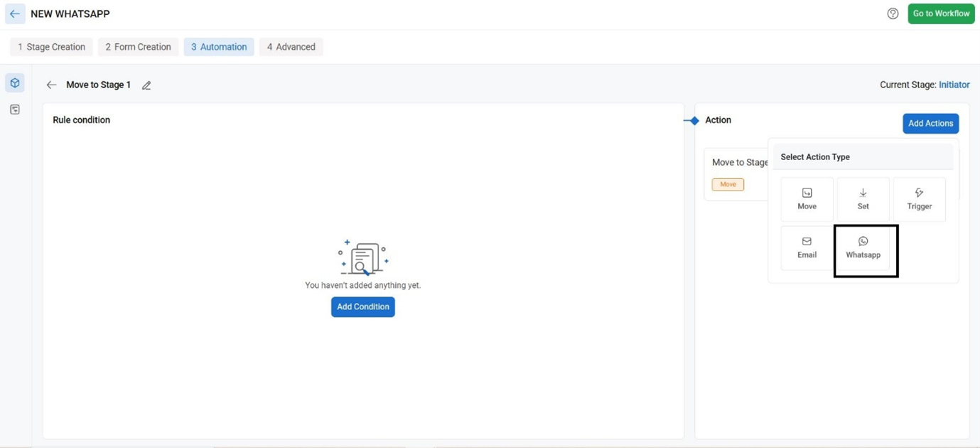Select the Whatsapp action type
The height and width of the screenshot is (448, 980).
pyautogui.click(x=863, y=248)
